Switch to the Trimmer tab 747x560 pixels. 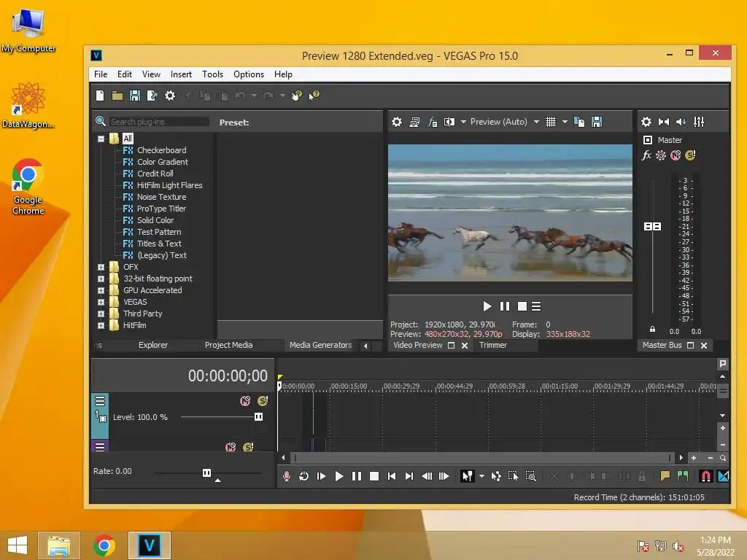(x=493, y=345)
